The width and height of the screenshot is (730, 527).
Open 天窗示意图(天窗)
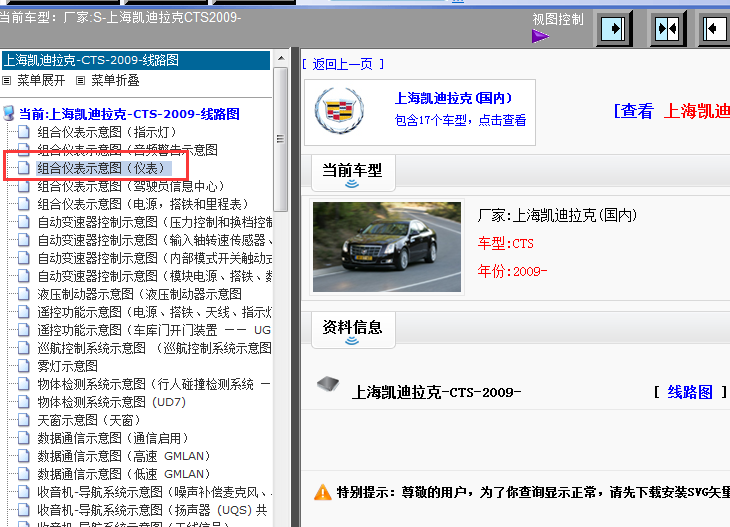89,420
